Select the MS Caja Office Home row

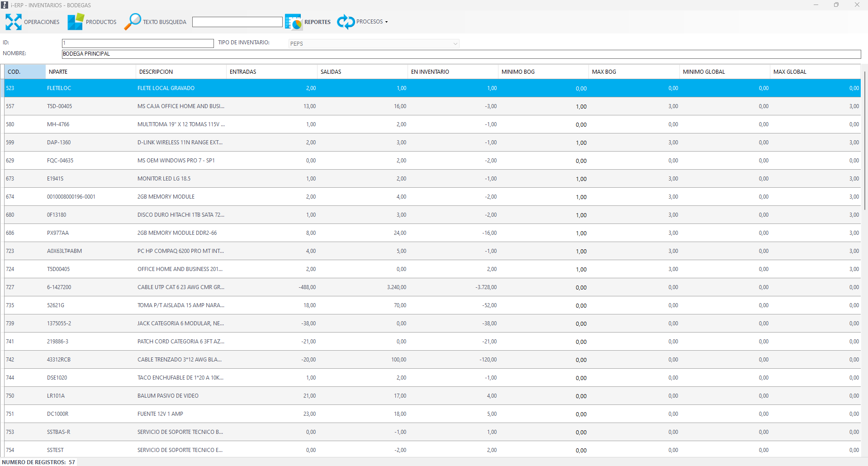pos(181,106)
